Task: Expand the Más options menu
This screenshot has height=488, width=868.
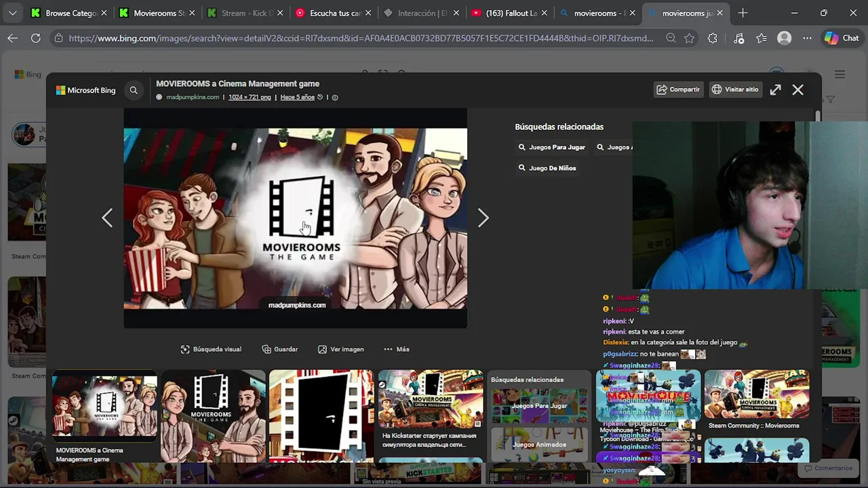Action: [x=397, y=349]
